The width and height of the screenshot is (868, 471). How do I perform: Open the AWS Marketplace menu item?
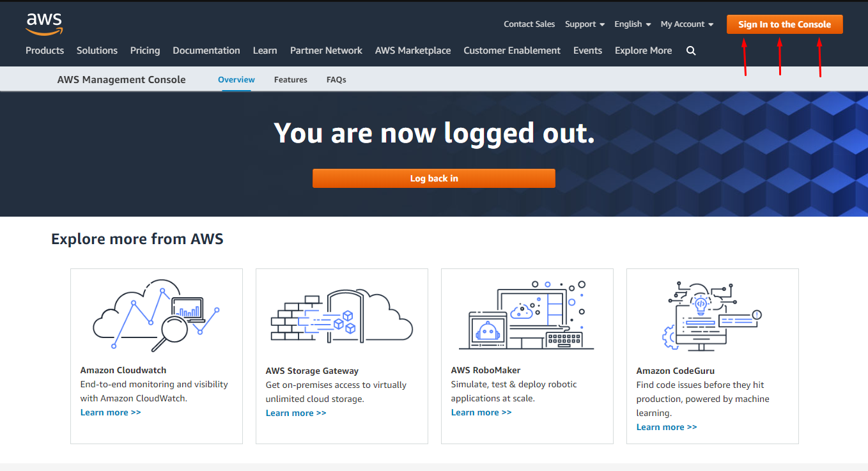(x=413, y=50)
